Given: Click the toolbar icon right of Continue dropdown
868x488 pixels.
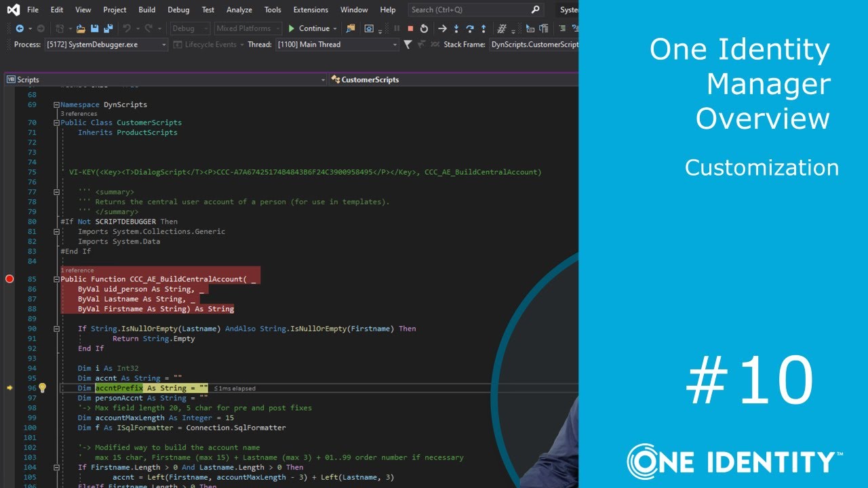Looking at the screenshot, I should point(351,28).
